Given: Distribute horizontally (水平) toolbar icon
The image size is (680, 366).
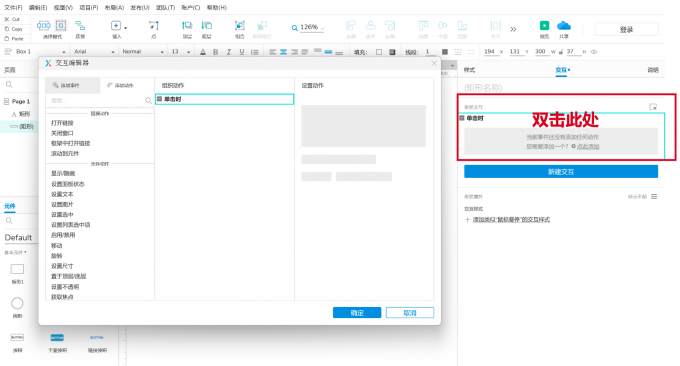Looking at the screenshot, I should (495, 26).
